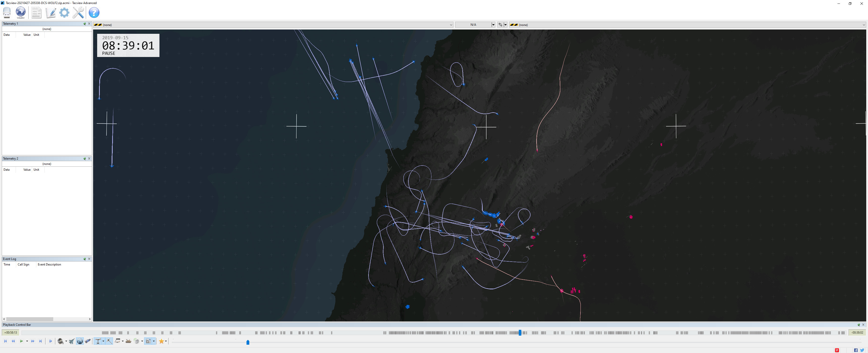Screen dimensions: 868x353
Task: Toggle the aircraft on stand display button
Action: click(x=98, y=341)
